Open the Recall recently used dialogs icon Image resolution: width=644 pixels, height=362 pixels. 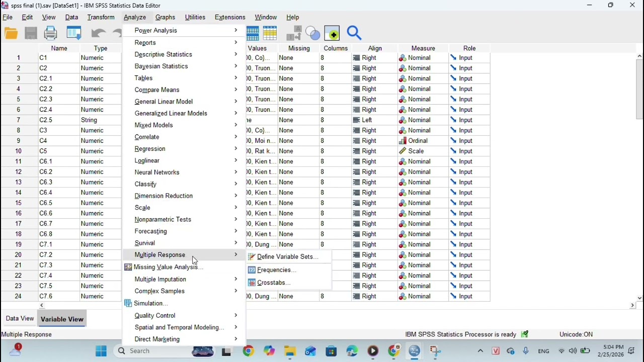pyautogui.click(x=74, y=33)
